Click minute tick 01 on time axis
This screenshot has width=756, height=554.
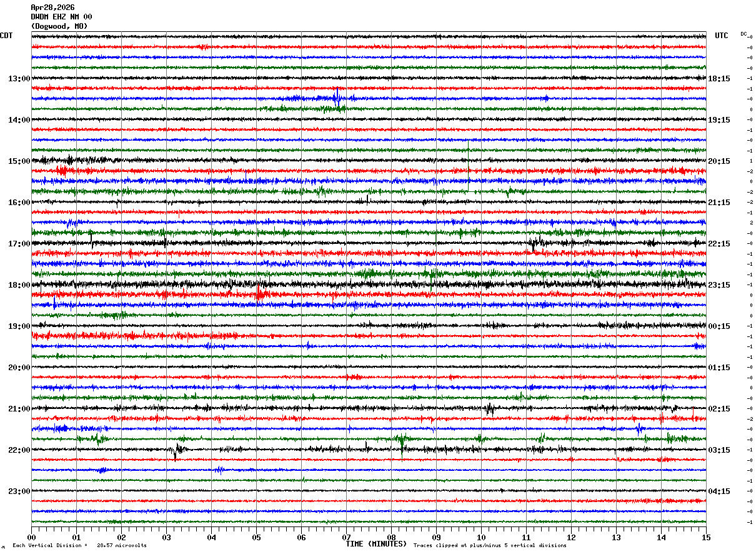pos(76,537)
